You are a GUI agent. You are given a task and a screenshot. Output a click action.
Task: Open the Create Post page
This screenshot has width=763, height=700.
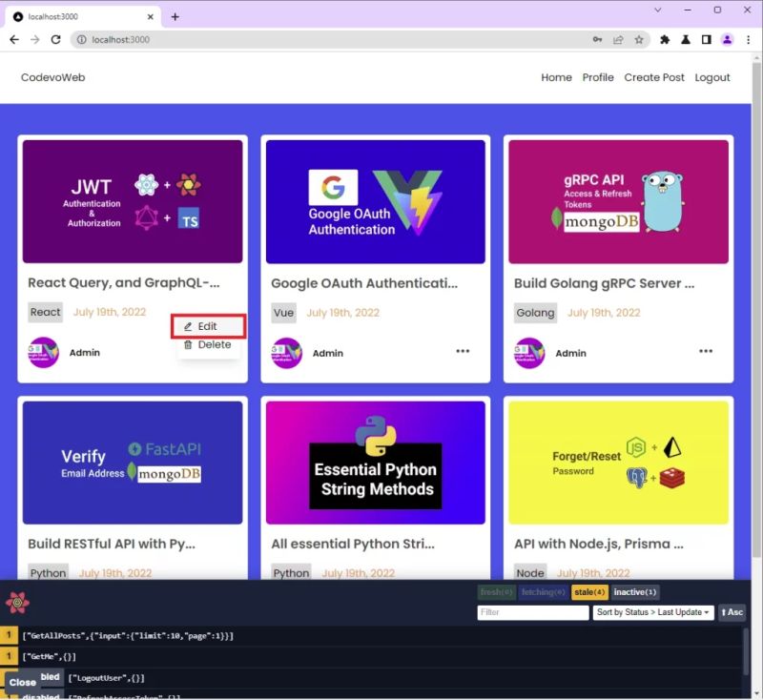pos(654,77)
